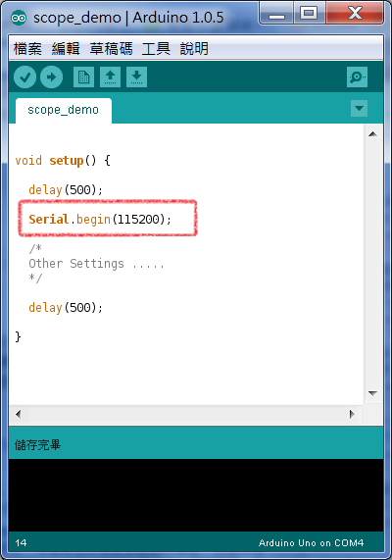Screen dimensions: 392x560
Task: Click the Arduino logo in title bar
Action: (x=19, y=18)
